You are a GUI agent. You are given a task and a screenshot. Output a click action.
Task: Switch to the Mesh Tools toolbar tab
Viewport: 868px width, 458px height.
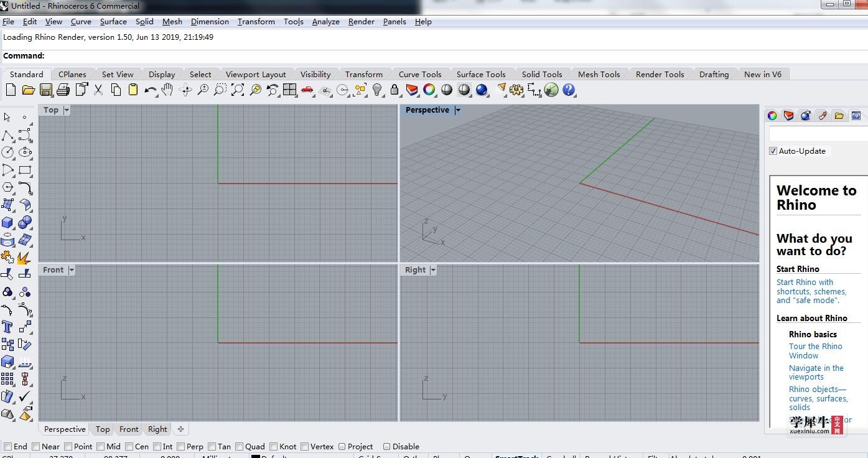(599, 74)
